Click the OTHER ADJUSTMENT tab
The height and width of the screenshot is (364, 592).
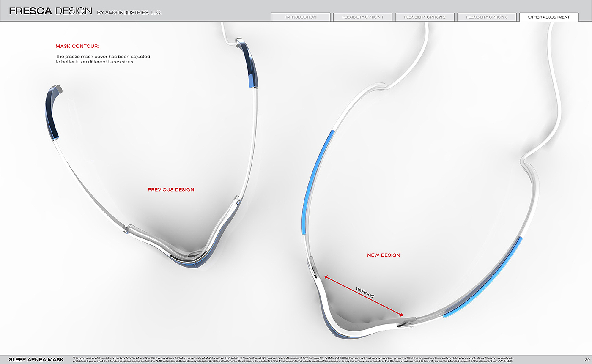tap(549, 17)
